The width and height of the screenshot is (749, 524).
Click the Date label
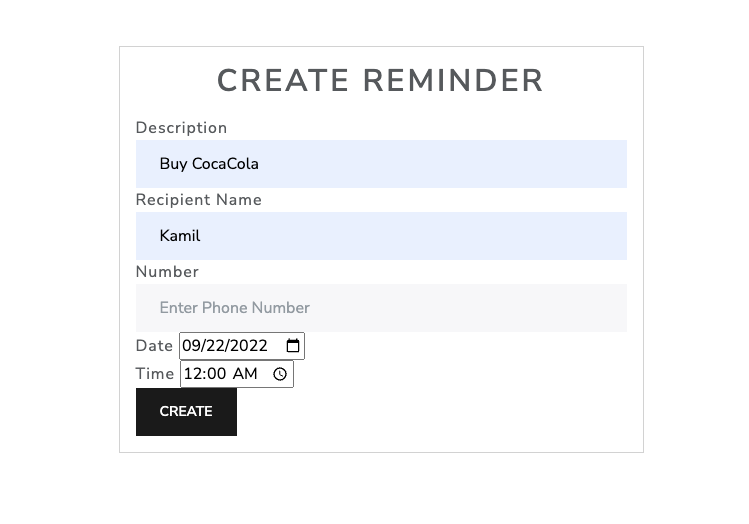(x=154, y=346)
